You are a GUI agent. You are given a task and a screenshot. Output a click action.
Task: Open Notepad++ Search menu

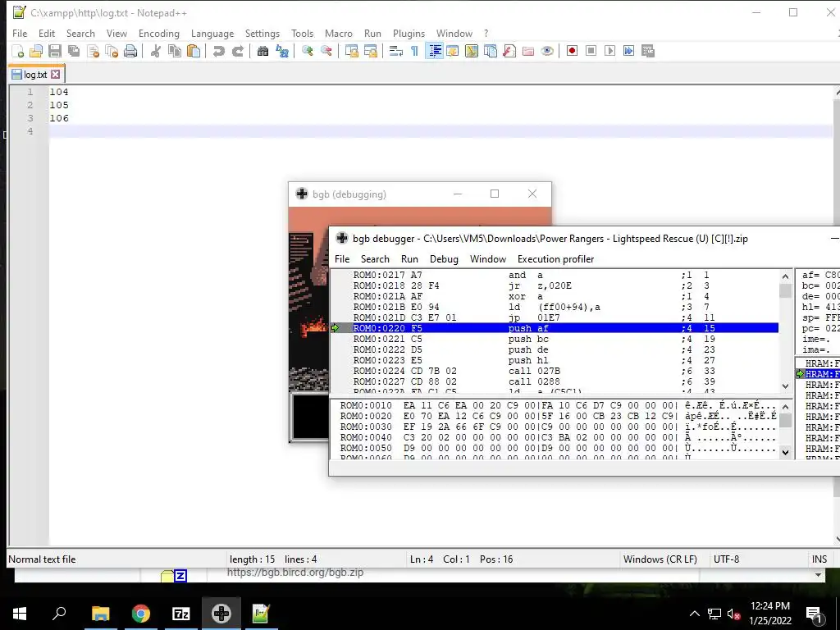click(80, 33)
